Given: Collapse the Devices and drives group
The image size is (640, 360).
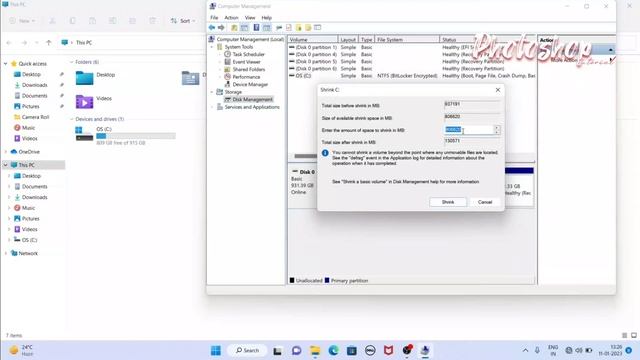Looking at the screenshot, I should [71, 119].
